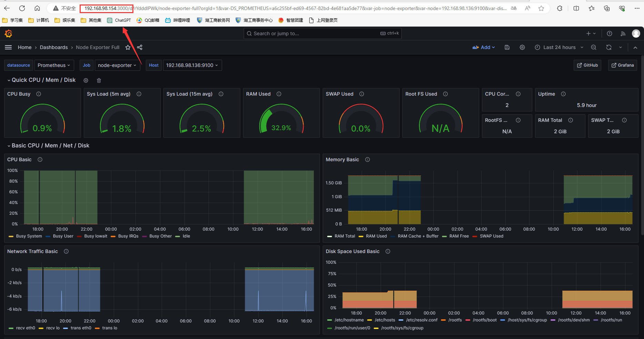Open the Grafana link button
Viewport: 644px width, 339px height.
623,65
